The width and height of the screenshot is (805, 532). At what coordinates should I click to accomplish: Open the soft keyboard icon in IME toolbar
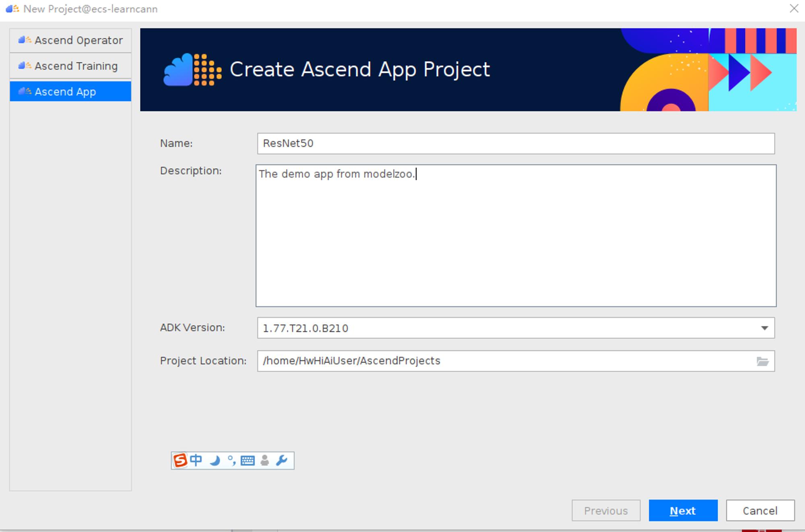point(248,461)
